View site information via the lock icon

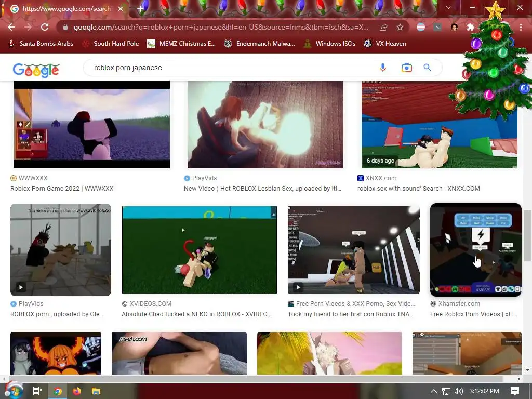(x=65, y=27)
